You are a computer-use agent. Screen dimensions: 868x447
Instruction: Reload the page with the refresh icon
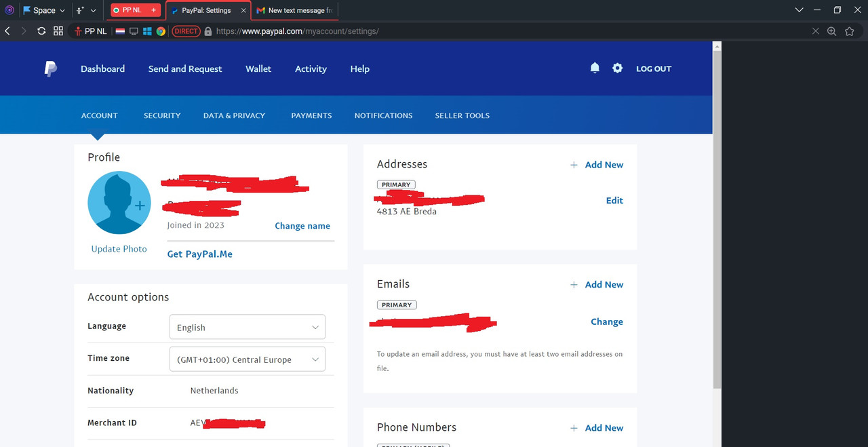click(41, 31)
